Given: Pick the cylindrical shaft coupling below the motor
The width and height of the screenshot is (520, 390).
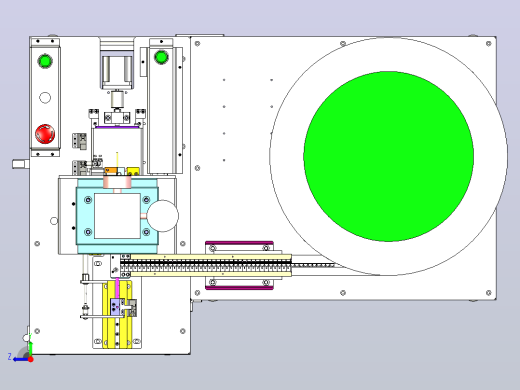Looking at the screenshot, I should tap(117, 99).
